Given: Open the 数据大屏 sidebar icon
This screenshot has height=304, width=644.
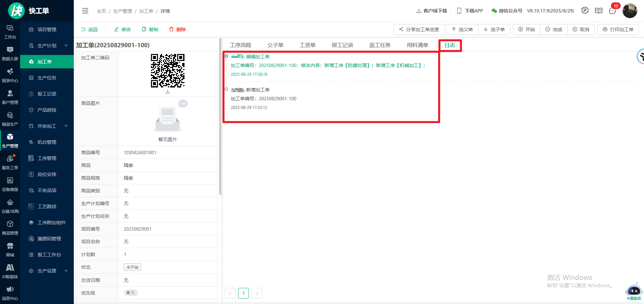Looking at the screenshot, I should click(x=10, y=53).
